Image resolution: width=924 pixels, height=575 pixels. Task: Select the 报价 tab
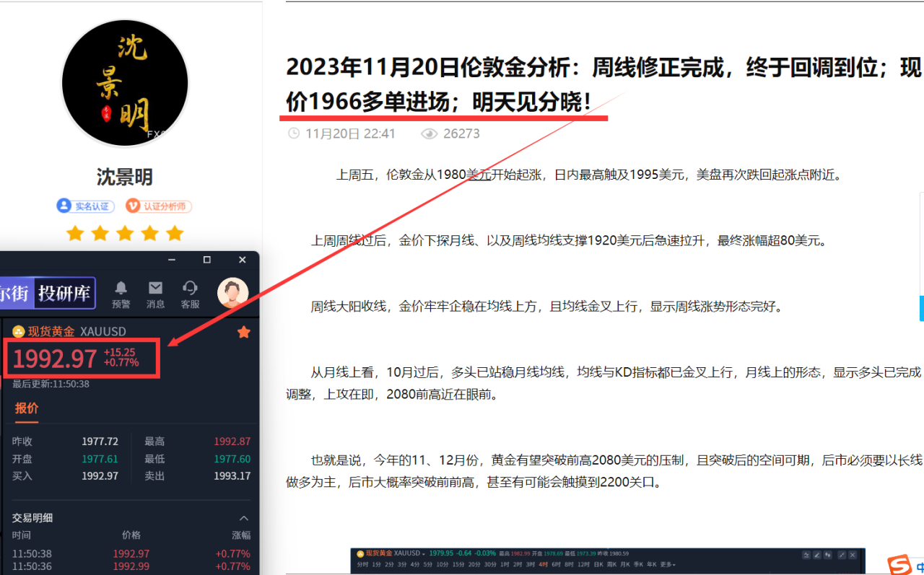(x=27, y=408)
